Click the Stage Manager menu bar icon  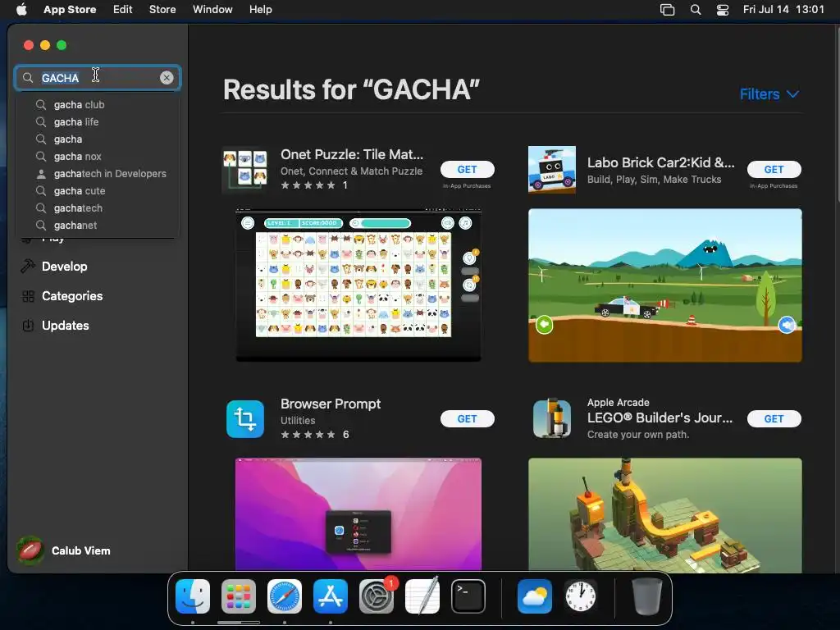click(667, 9)
